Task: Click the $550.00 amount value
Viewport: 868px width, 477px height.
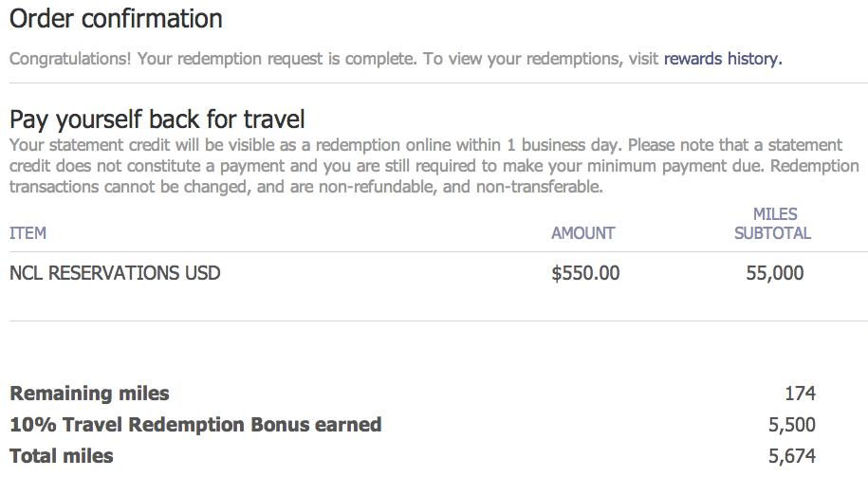Action: pos(585,273)
